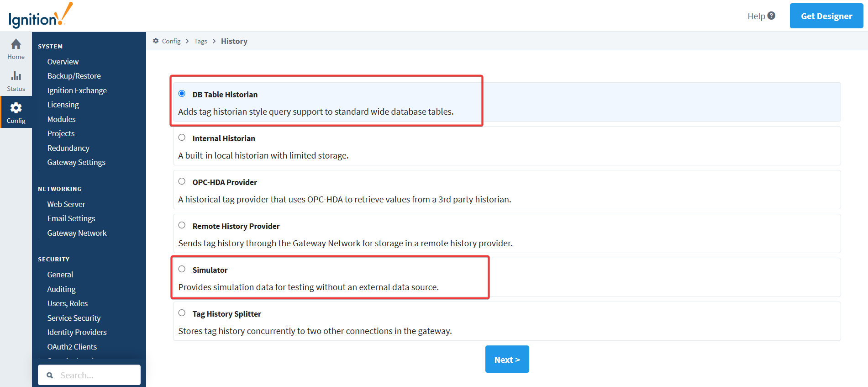
Task: Open the Status section icon
Action: point(16,76)
